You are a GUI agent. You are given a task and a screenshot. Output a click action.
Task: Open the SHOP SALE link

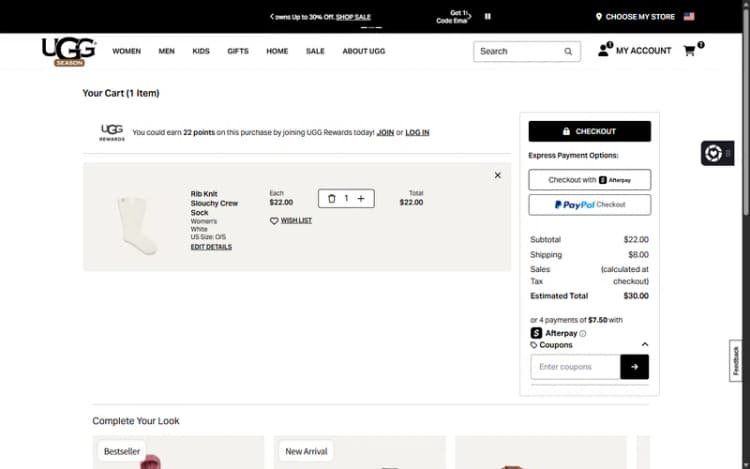click(353, 17)
